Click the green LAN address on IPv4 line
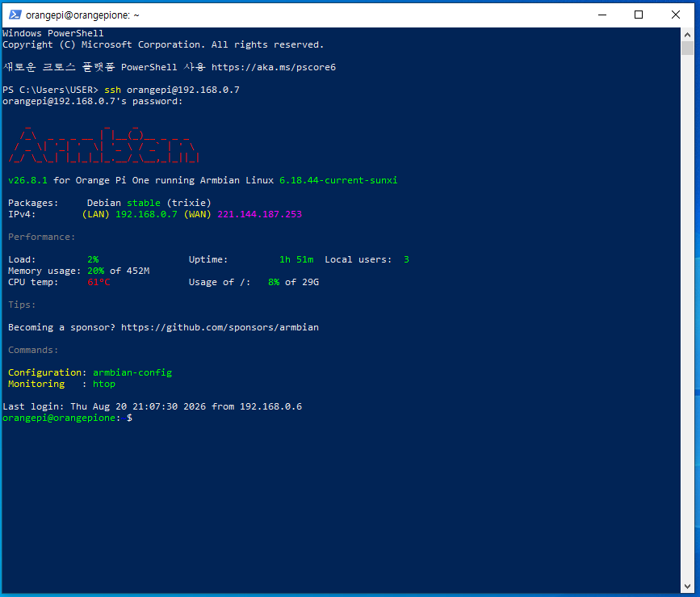Viewport: 700px width, 597px height. 146,214
